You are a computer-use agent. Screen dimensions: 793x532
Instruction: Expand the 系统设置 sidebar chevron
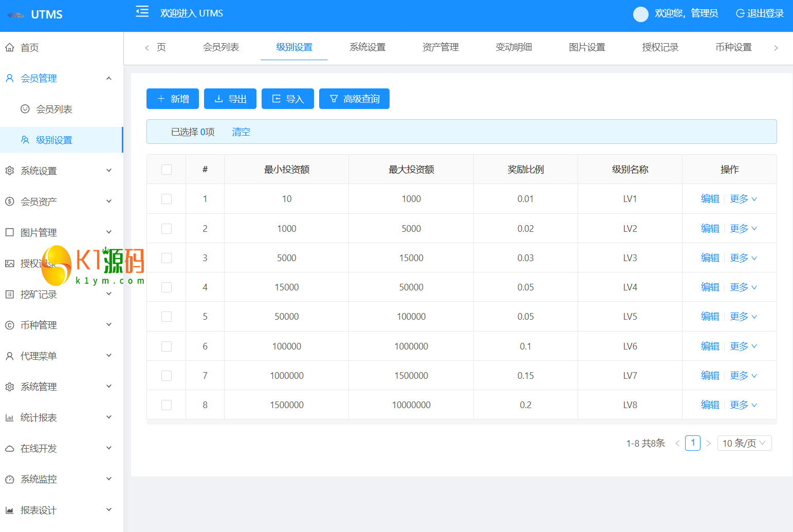tap(109, 170)
